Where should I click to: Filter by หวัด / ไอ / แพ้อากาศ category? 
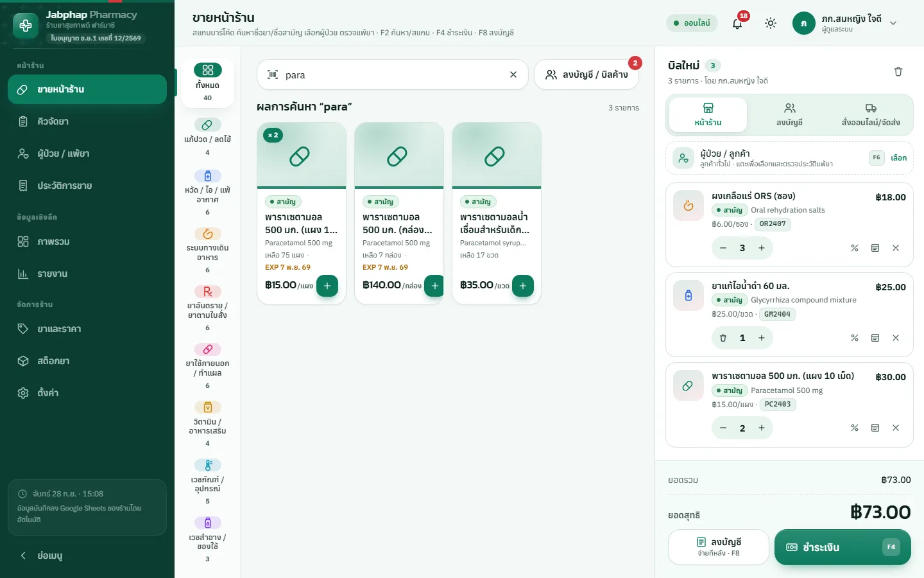207,192
